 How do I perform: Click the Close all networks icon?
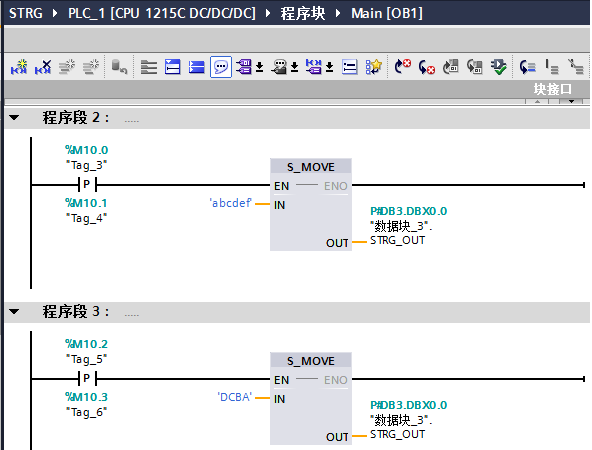[196, 67]
